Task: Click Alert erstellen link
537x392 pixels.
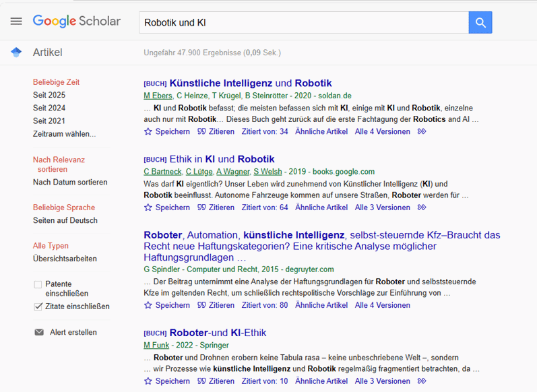Action: click(x=73, y=332)
